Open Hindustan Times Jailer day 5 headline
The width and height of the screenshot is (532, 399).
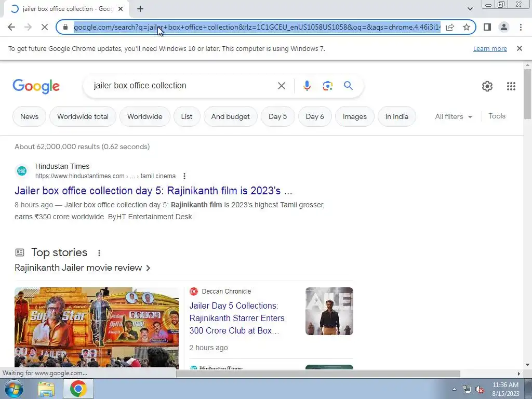click(153, 191)
